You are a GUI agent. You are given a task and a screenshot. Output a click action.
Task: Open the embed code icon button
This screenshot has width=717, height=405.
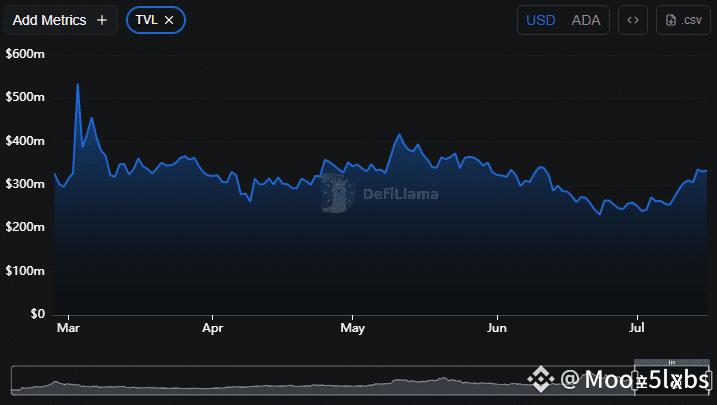[x=633, y=20]
